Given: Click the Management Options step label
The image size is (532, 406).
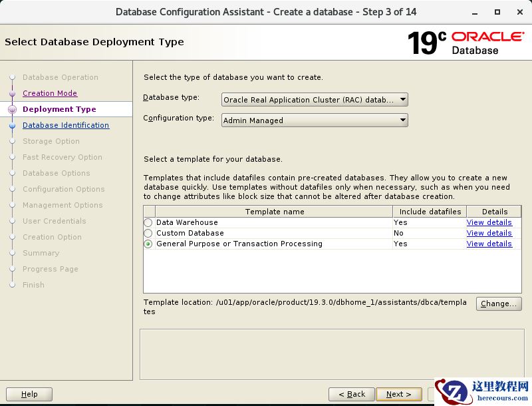Looking at the screenshot, I should click(63, 205).
